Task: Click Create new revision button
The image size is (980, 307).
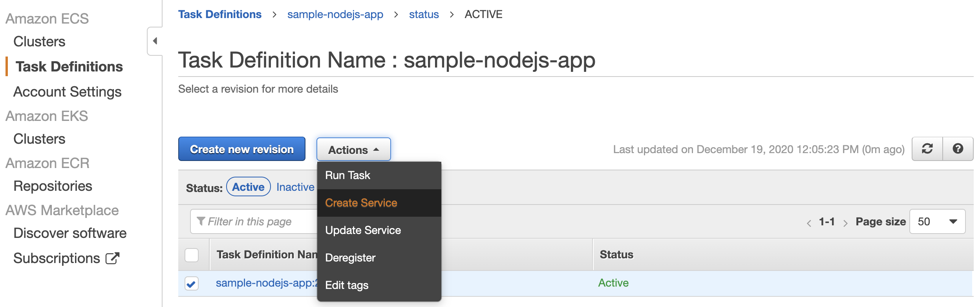Action: [x=241, y=149]
